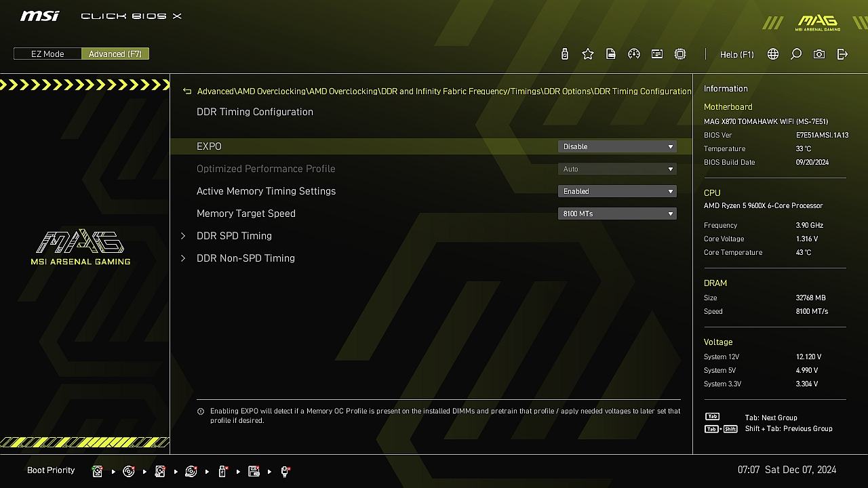This screenshot has width=868, height=488.
Task: Go to Advanced in the breadcrumb path
Action: pos(216,91)
